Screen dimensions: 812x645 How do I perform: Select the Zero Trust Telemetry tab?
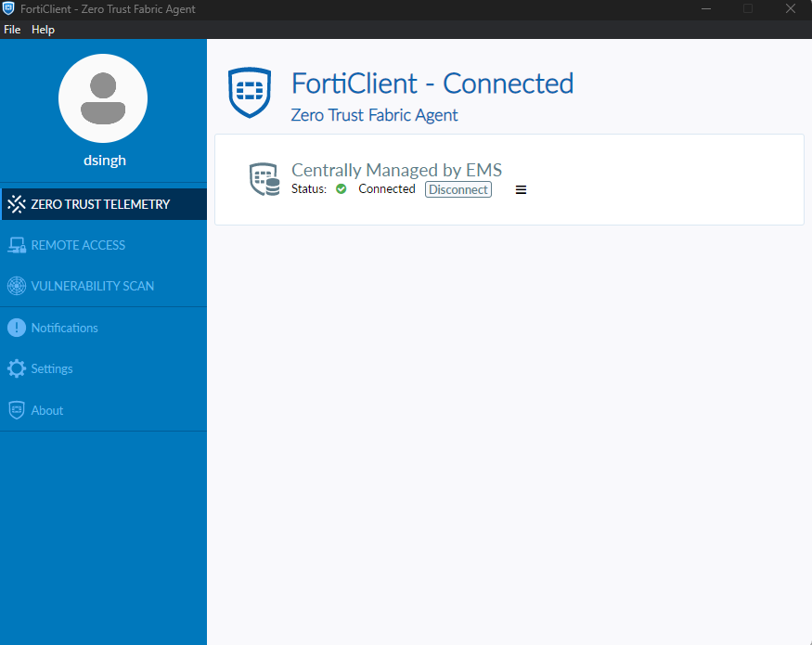tap(104, 204)
